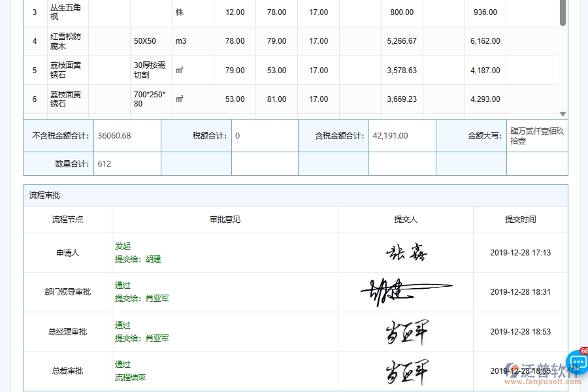588x392 pixels.
Task: Select the 金额大写 amount text cell
Action: click(x=537, y=135)
